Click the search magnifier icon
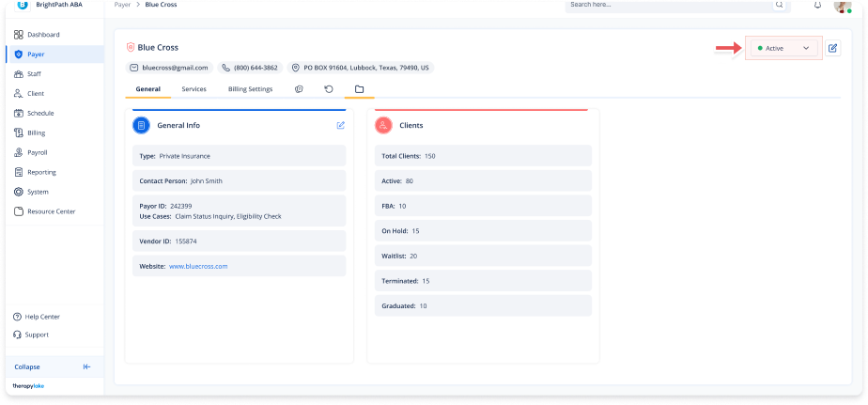Screen dimensions: 868x405 (x=780, y=5)
